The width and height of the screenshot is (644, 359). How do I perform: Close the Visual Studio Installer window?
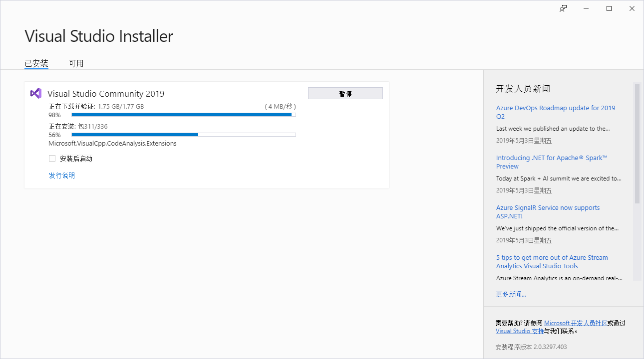coord(632,8)
